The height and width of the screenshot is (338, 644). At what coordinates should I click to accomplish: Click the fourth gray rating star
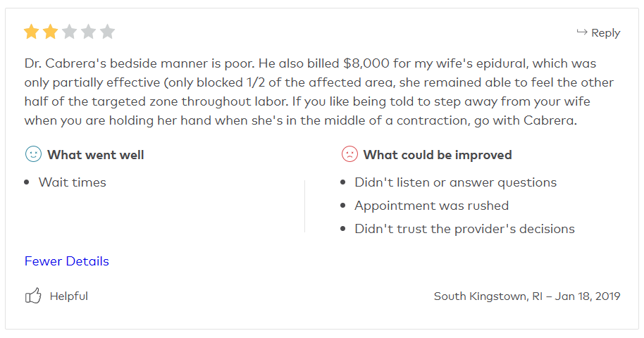(x=88, y=32)
